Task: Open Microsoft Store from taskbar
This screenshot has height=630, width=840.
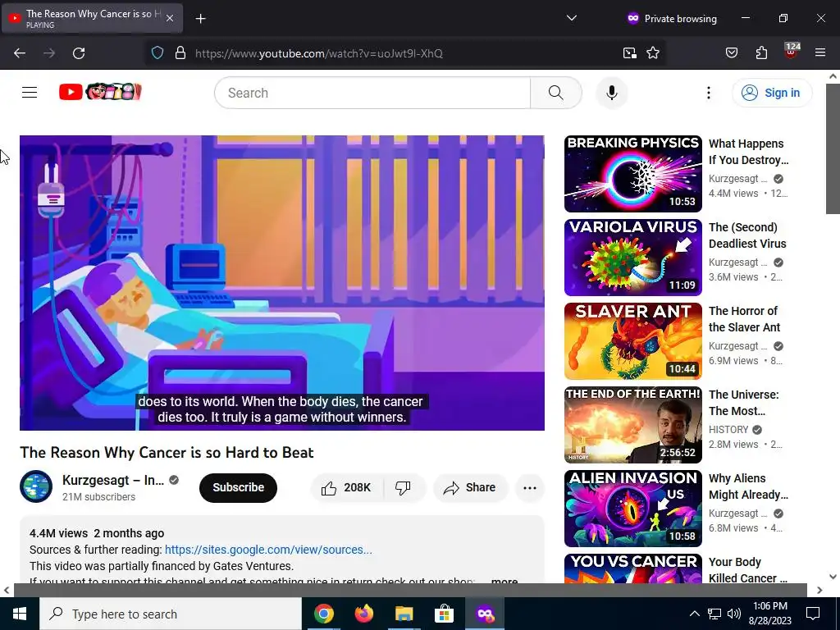Action: (x=444, y=614)
